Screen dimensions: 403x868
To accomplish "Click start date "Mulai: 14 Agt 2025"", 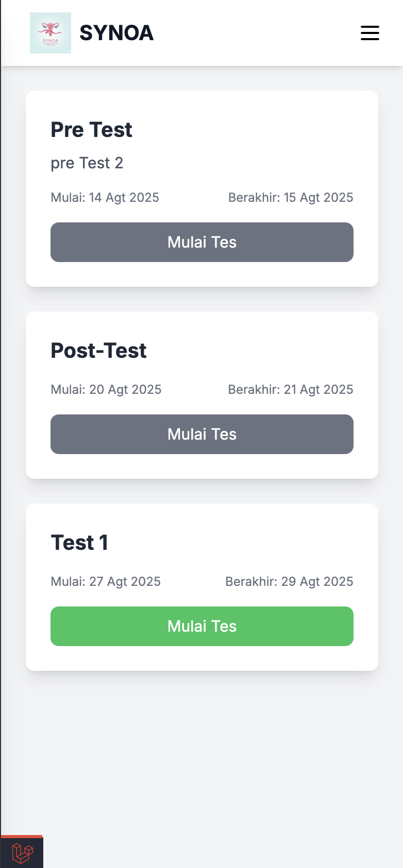I will click(x=105, y=198).
